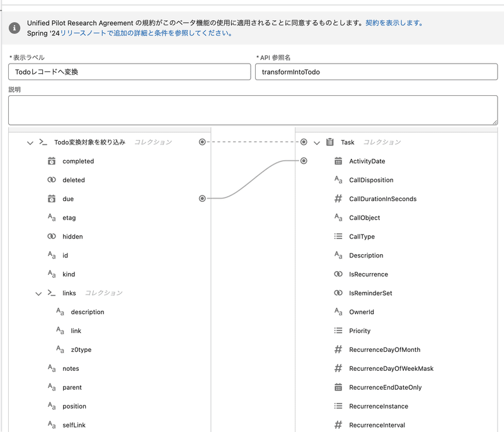The width and height of the screenshot is (504, 432).
Task: Click the 説明 text area
Action: tap(253, 110)
